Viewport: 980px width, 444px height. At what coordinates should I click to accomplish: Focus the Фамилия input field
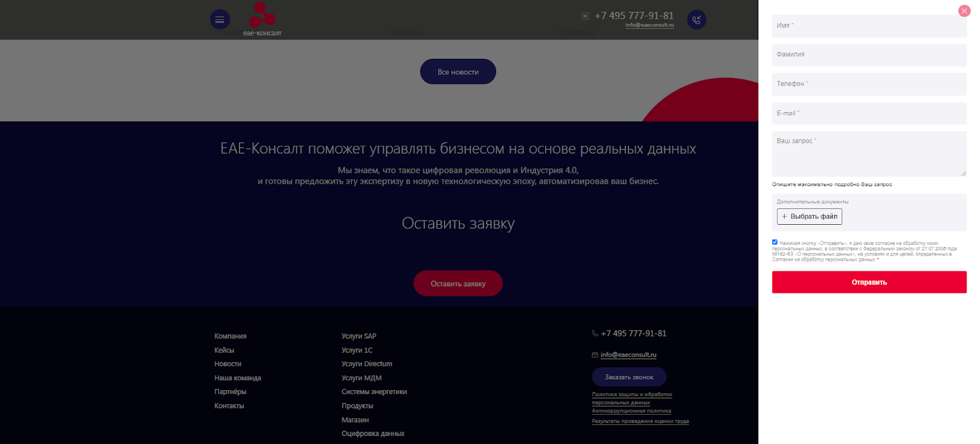pos(869,55)
